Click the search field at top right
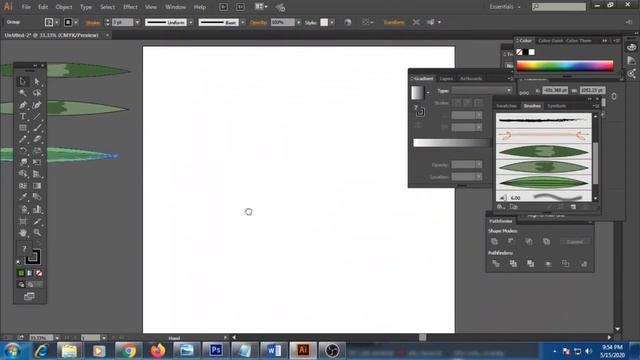The height and width of the screenshot is (360, 640). pyautogui.click(x=559, y=7)
